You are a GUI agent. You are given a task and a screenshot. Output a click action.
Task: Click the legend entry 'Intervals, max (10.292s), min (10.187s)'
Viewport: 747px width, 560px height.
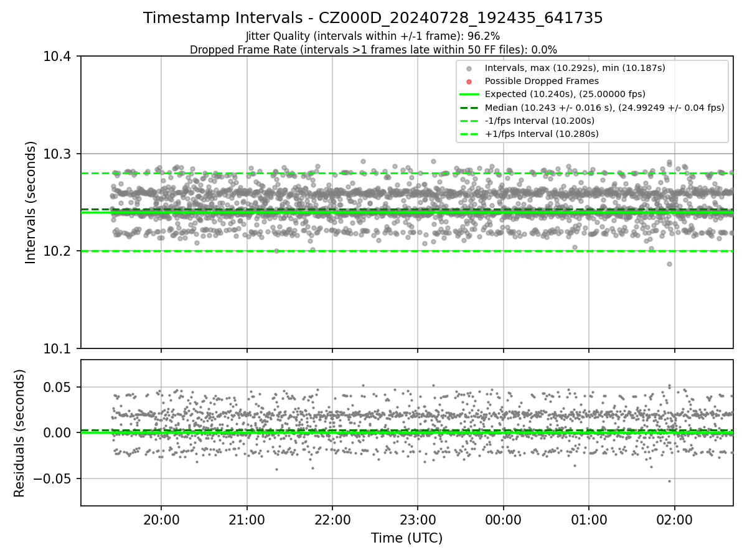pyautogui.click(x=575, y=68)
